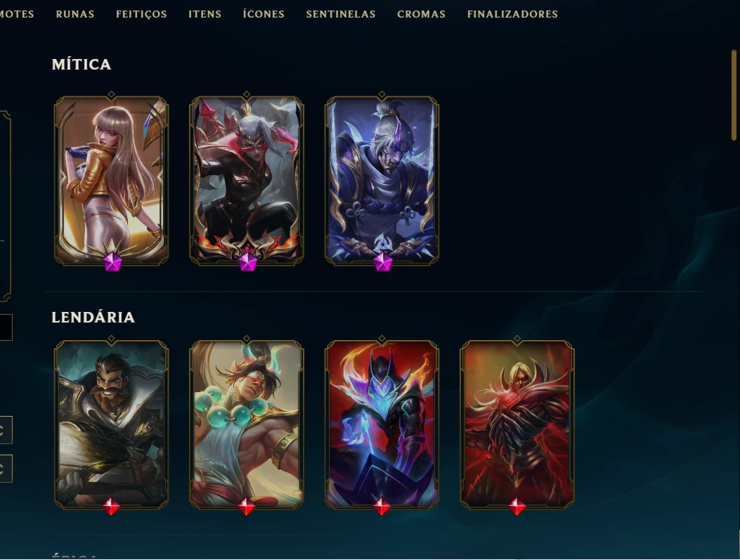Image resolution: width=740 pixels, height=560 pixels.
Task: Click the vertical scrollbar thumb on the right
Action: (734, 94)
